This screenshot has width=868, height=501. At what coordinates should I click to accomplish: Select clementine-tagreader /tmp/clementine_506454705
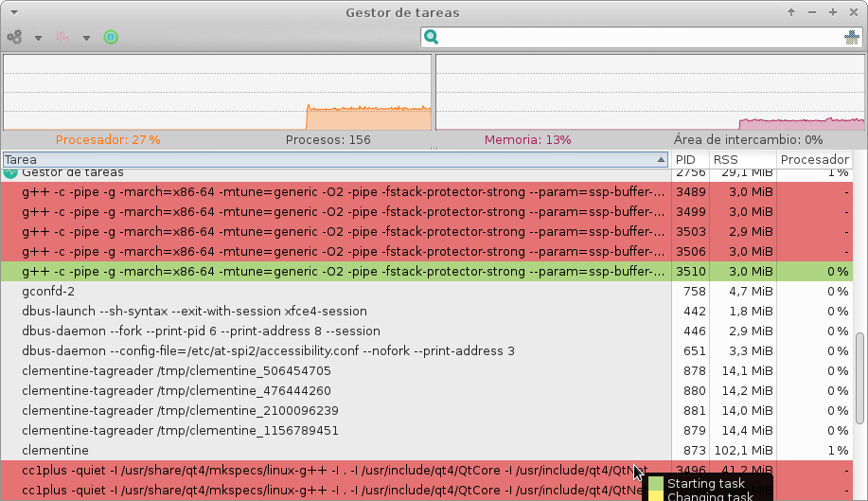pyautogui.click(x=427, y=371)
